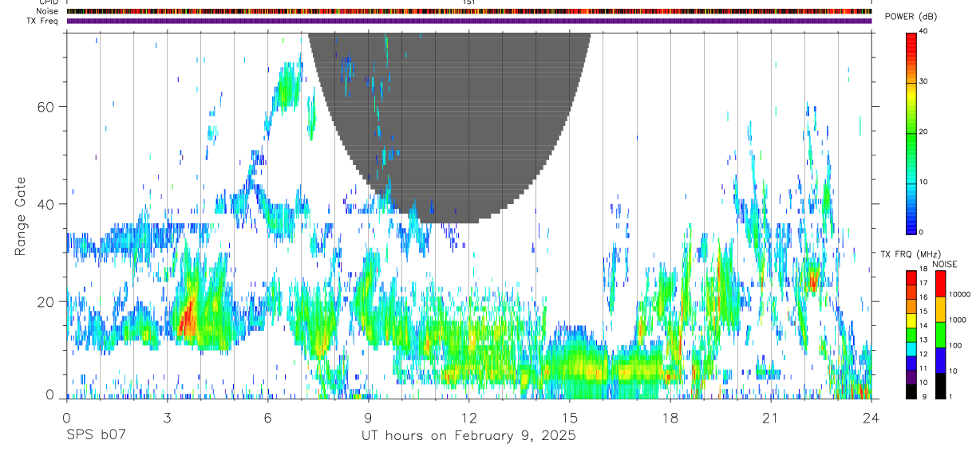Click the UT hours axis tick 18

coord(670,418)
